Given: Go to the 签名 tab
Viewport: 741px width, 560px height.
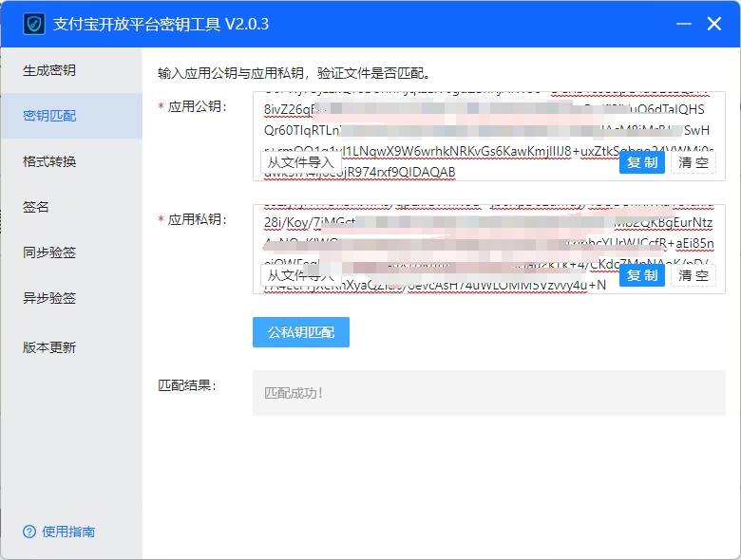Looking at the screenshot, I should [36, 207].
